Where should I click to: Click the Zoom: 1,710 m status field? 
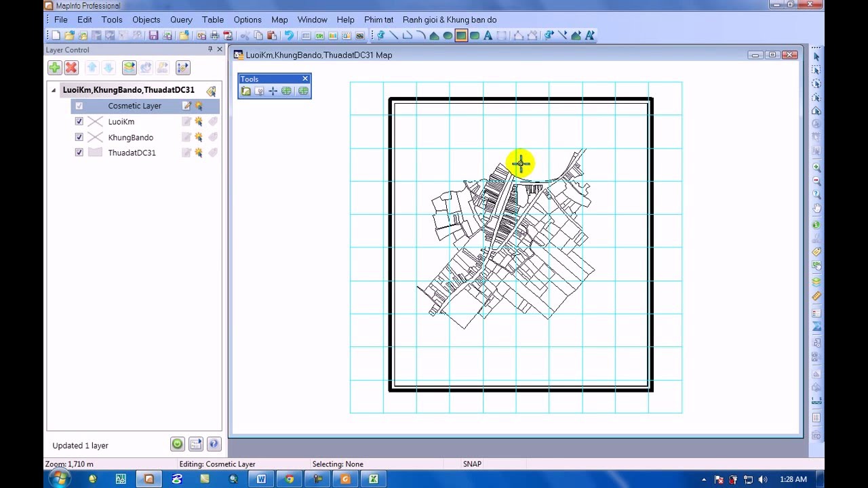(69, 464)
